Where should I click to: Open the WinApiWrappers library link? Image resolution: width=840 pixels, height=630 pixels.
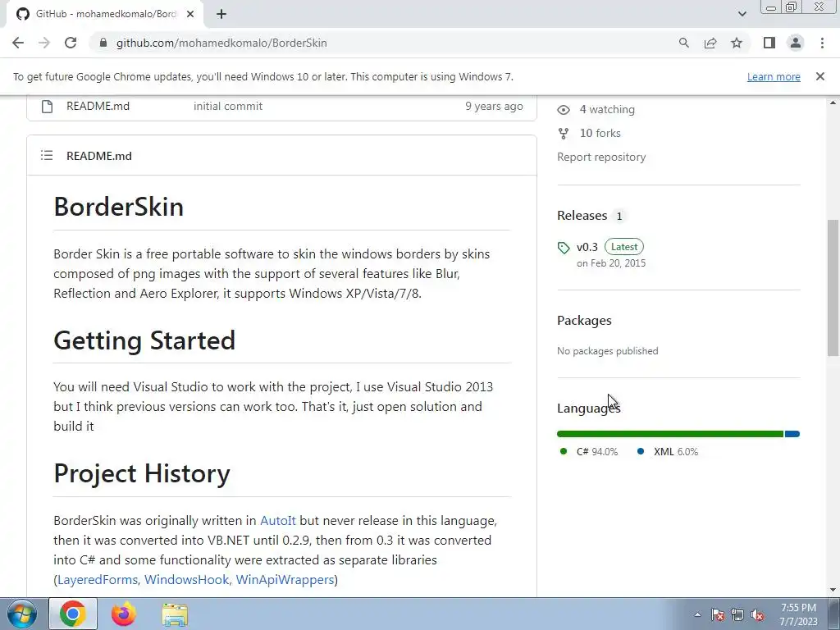285,580
